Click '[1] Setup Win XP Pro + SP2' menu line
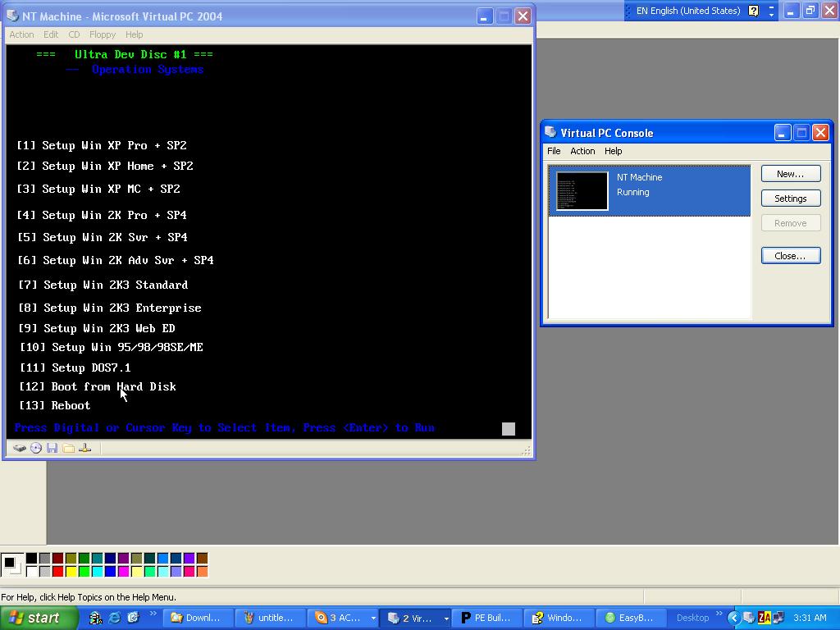This screenshot has width=840, height=630. (102, 145)
